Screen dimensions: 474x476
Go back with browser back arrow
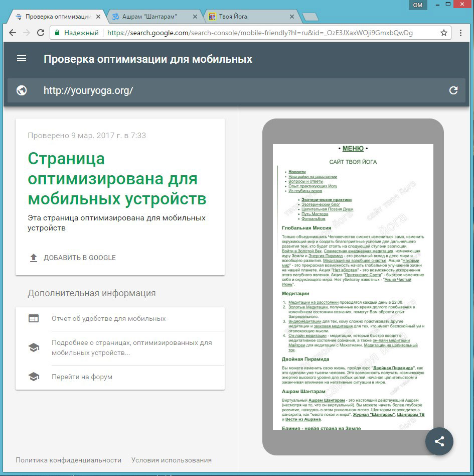(x=13, y=33)
